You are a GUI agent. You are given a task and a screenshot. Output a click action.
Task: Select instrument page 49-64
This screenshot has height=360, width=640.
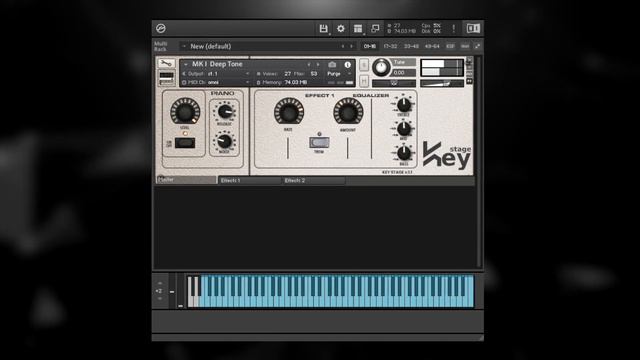[x=432, y=47]
